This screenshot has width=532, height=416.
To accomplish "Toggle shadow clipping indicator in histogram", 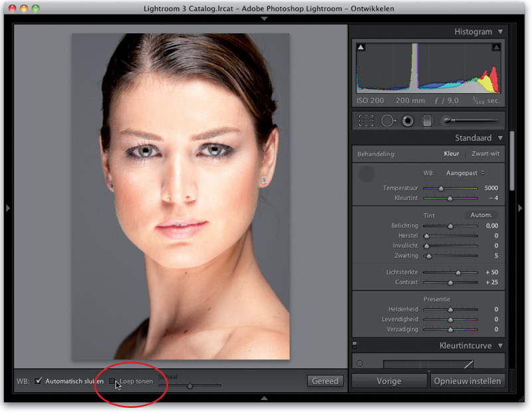I will (361, 47).
